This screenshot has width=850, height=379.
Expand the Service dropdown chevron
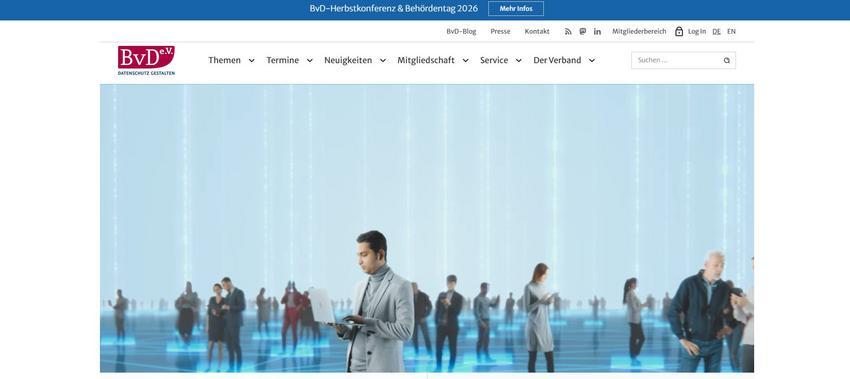click(518, 60)
